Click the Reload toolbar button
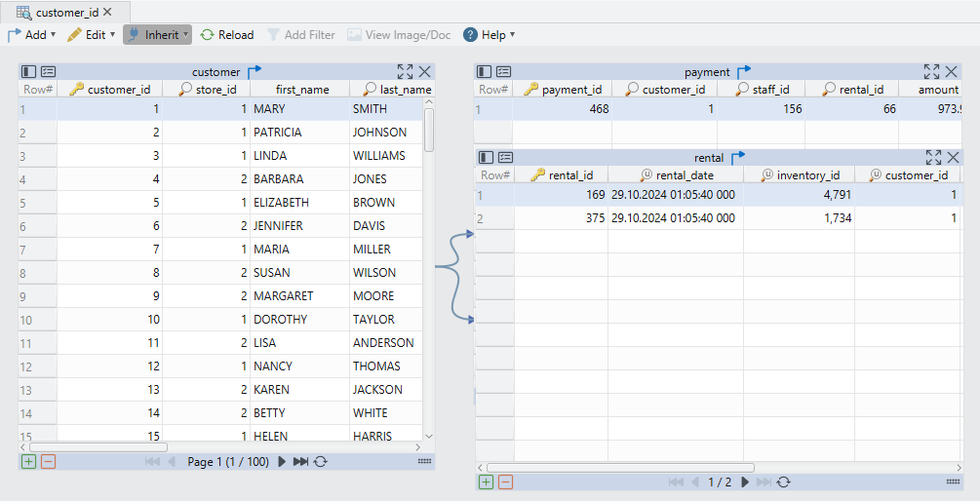The height and width of the screenshot is (501, 980). (x=227, y=35)
